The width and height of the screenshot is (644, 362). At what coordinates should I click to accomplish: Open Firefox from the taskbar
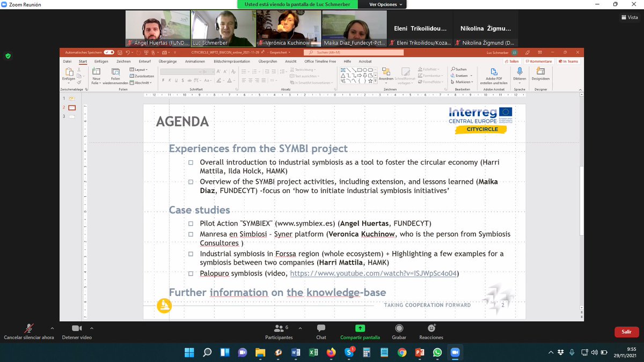point(331,352)
